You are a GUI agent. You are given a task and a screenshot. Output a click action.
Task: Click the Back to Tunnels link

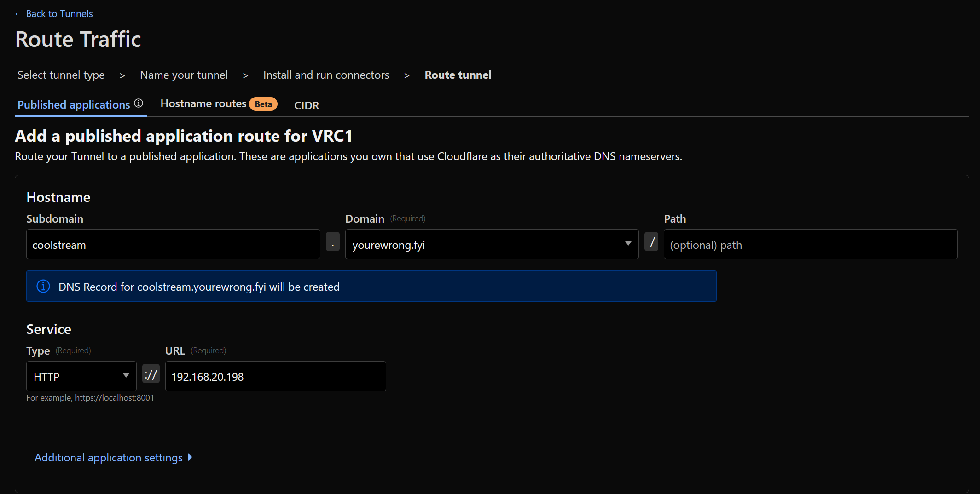54,14
